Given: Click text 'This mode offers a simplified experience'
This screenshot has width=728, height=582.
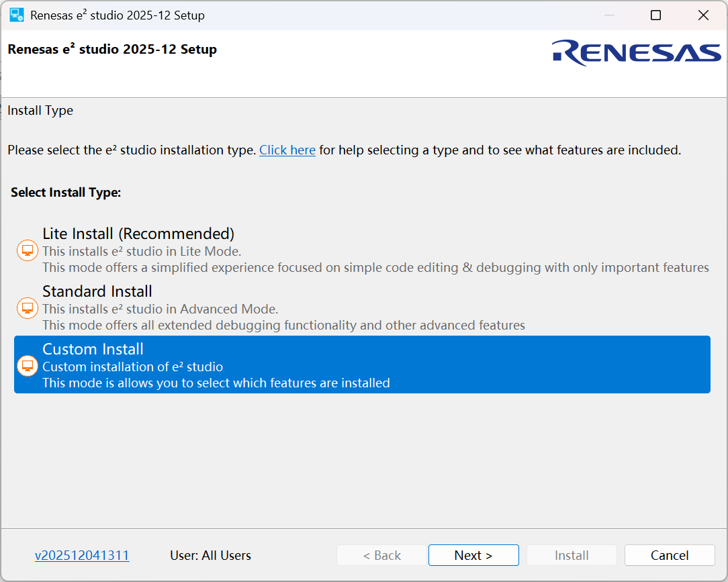Looking at the screenshot, I should tap(158, 267).
